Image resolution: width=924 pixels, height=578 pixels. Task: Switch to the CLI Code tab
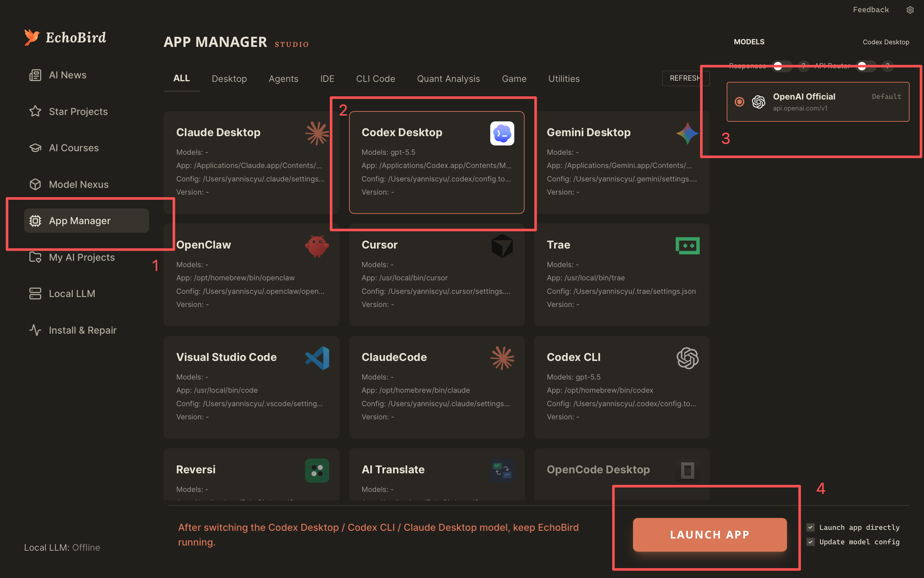pyautogui.click(x=375, y=79)
